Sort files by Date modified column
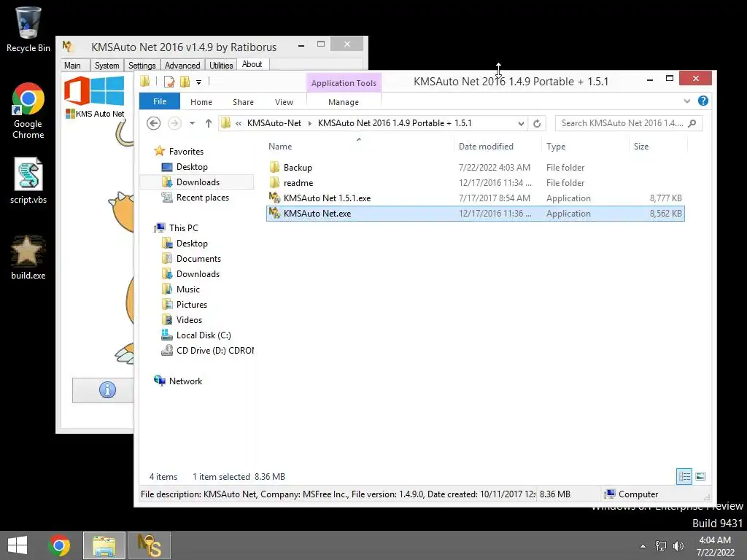 498,146
